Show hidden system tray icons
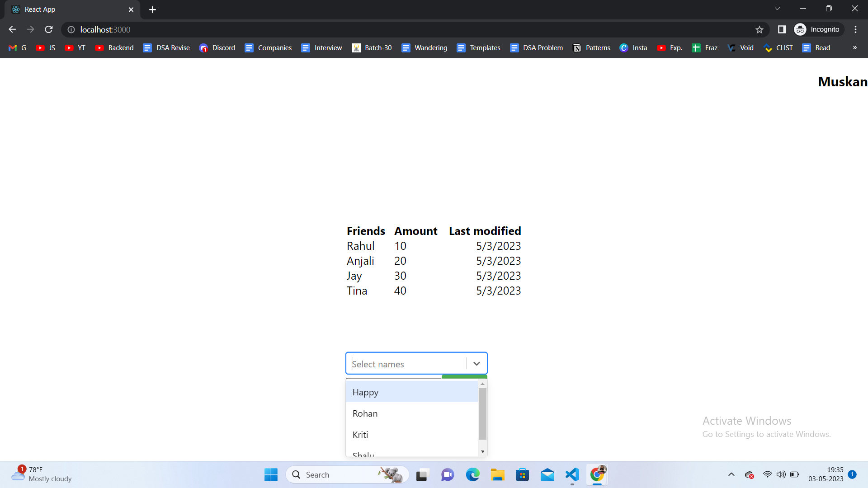 point(731,474)
